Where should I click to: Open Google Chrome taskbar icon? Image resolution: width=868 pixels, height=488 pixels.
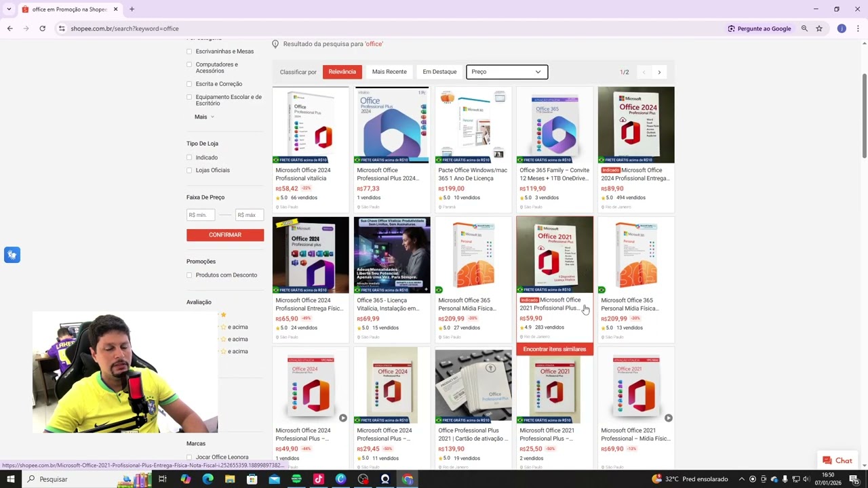(x=408, y=479)
